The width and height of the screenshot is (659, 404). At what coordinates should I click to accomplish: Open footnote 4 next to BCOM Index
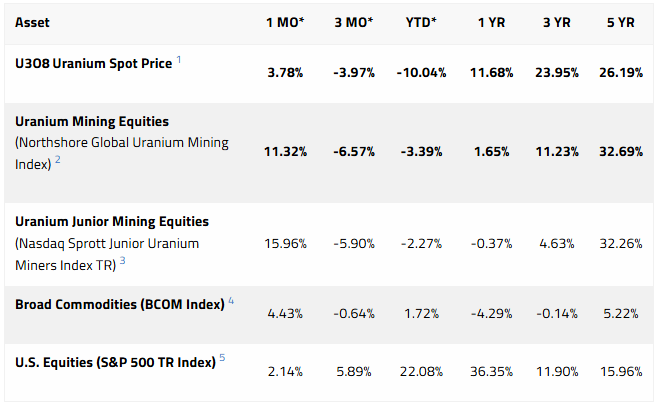pos(230,300)
